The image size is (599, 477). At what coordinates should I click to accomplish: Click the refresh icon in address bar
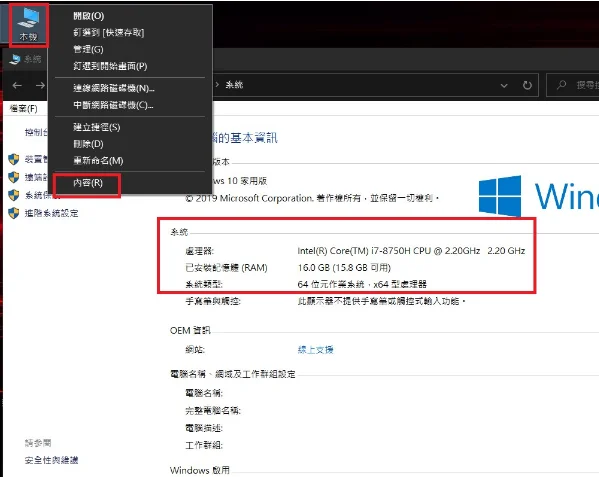tap(527, 85)
